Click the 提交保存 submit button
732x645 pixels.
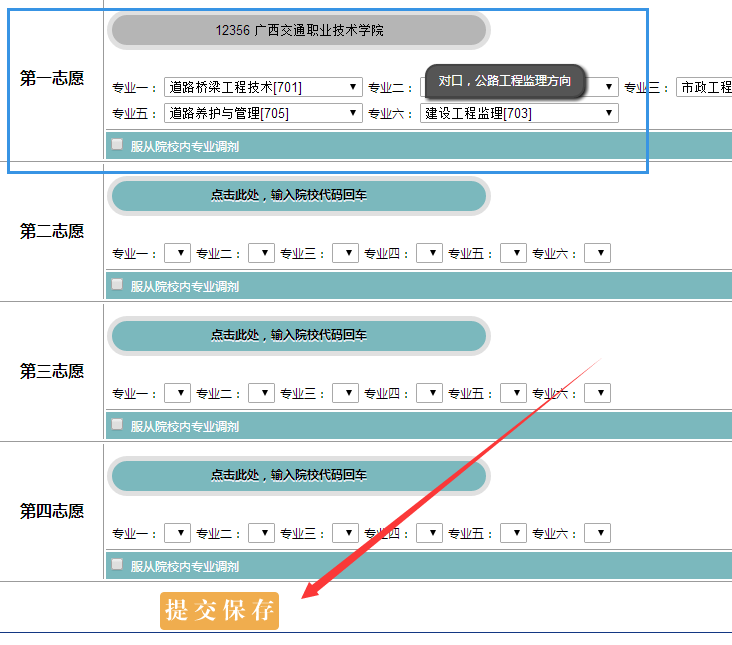coord(219,610)
